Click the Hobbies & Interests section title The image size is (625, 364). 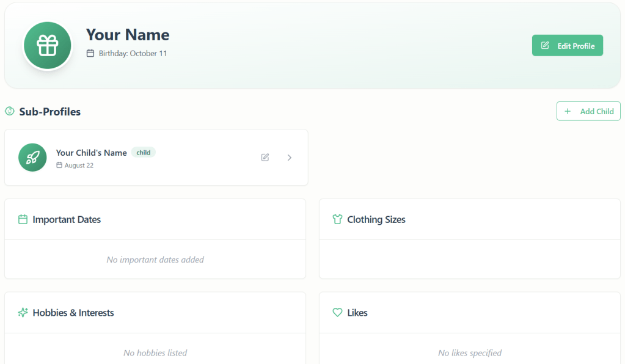[73, 313]
